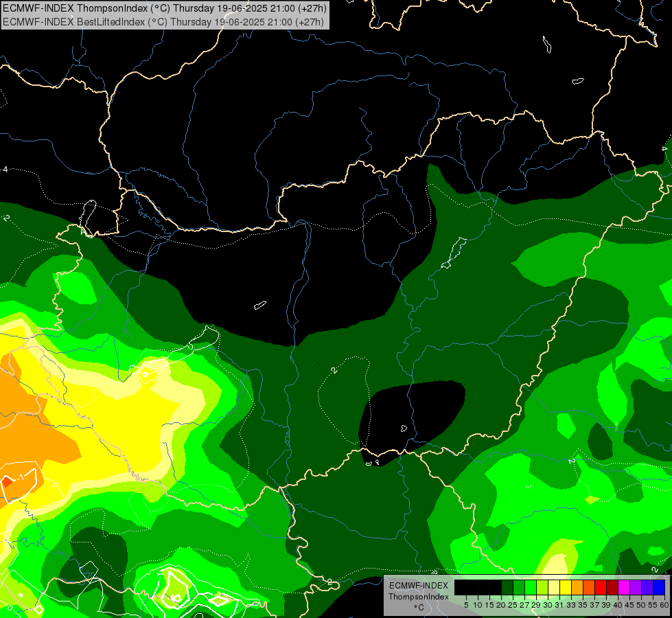Click the legend tick value 39
672x618 pixels.
pyautogui.click(x=606, y=605)
